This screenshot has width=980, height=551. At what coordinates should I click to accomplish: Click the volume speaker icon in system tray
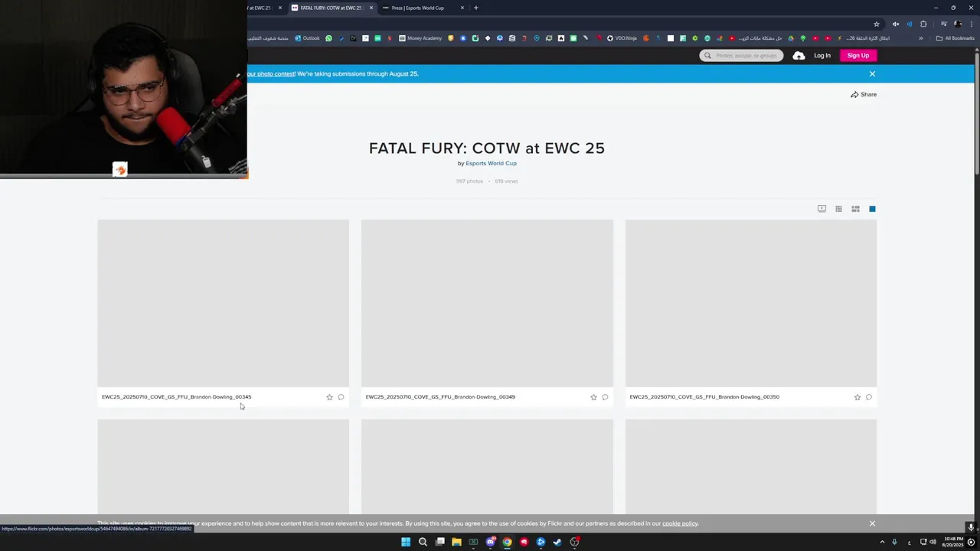(x=933, y=542)
